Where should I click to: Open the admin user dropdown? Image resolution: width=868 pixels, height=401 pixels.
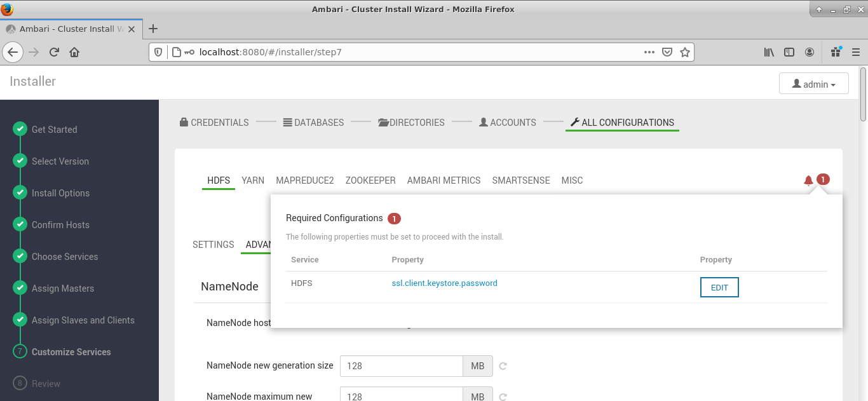pyautogui.click(x=813, y=84)
